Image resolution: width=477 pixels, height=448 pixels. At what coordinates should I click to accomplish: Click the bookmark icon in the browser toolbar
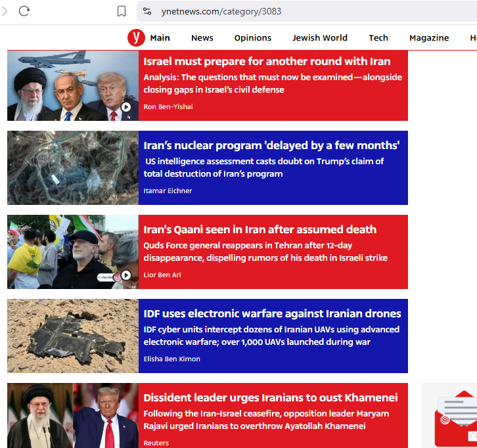[122, 11]
